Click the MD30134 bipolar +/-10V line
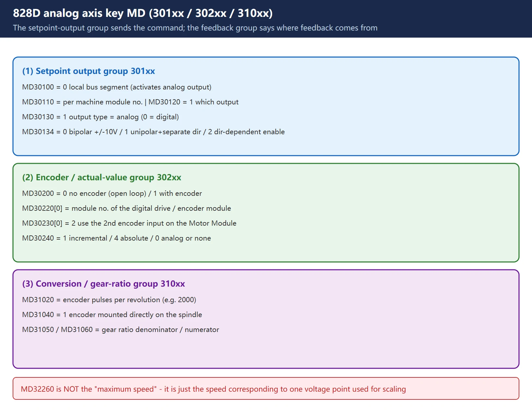This screenshot has width=532, height=415. pos(153,132)
